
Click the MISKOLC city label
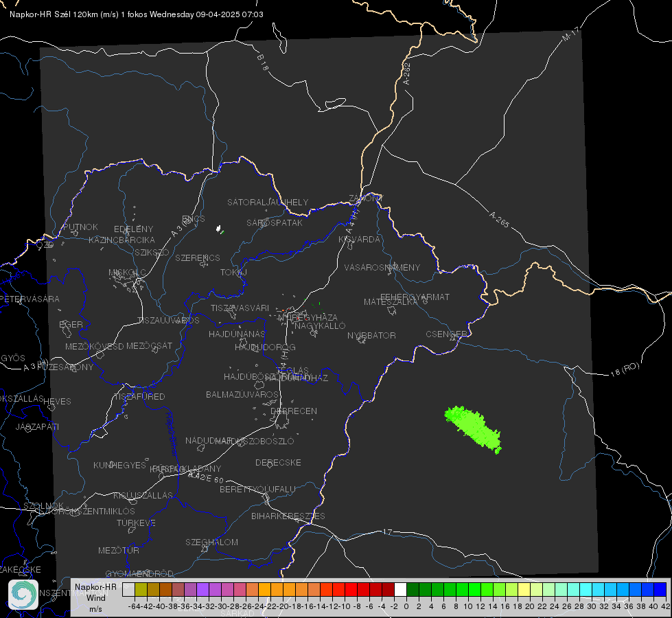pos(127,273)
